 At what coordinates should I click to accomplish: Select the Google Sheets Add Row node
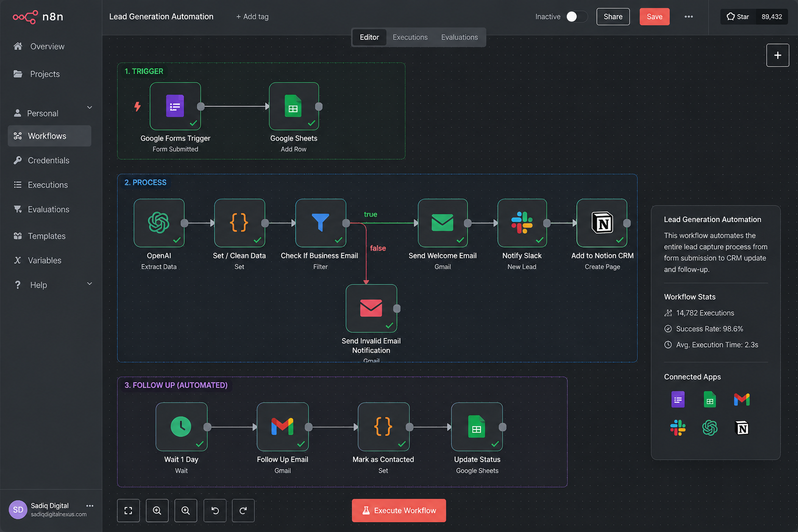coord(294,106)
